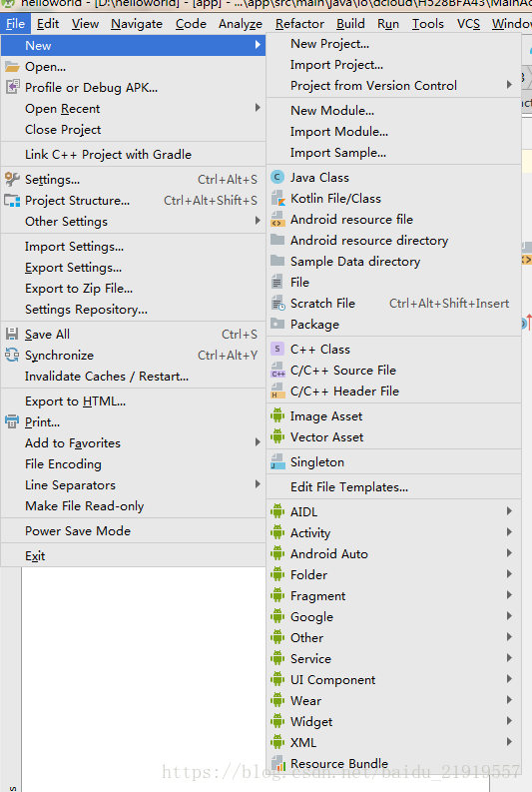The width and height of the screenshot is (532, 792).
Task: Click the Save All disk icon
Action: point(12,334)
